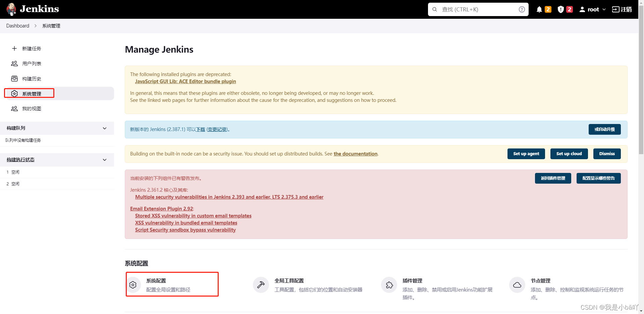
Task: Click the people icon beside 用户列表
Action: click(x=14, y=63)
